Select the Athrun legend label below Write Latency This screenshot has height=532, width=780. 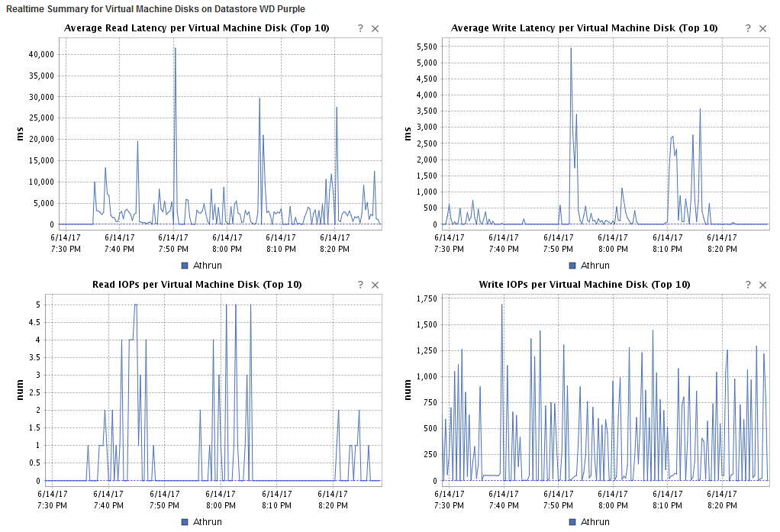pyautogui.click(x=594, y=265)
